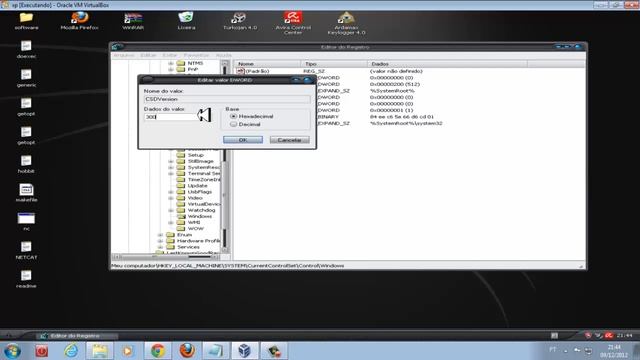The image size is (640, 360).
Task: Select the generic file on the desktop
Action: click(x=26, y=78)
